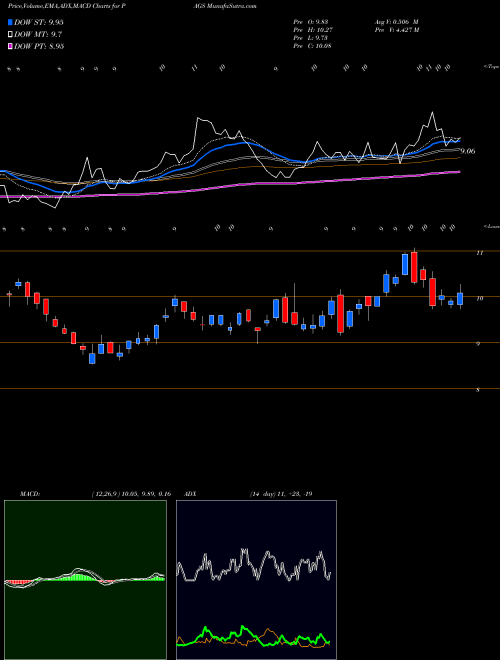Select the 'DOW ST: 9.93' legend label
500x660 pixels.
(x=39, y=22)
